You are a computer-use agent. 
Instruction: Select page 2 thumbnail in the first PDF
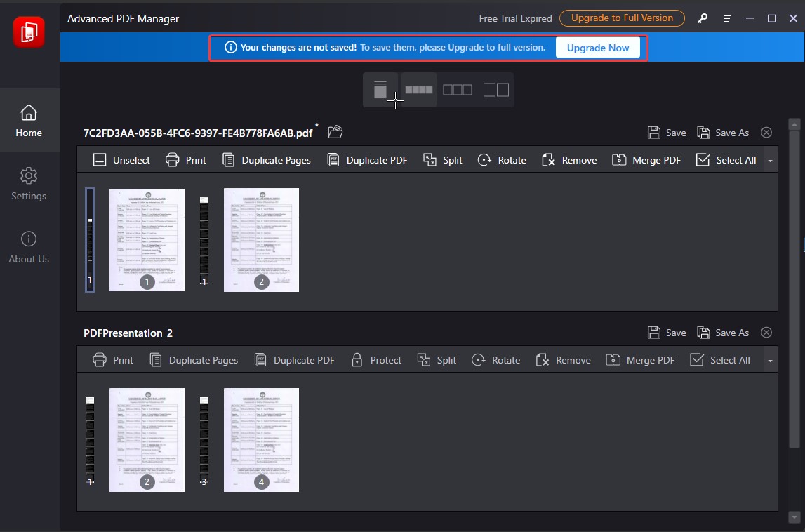tap(261, 239)
